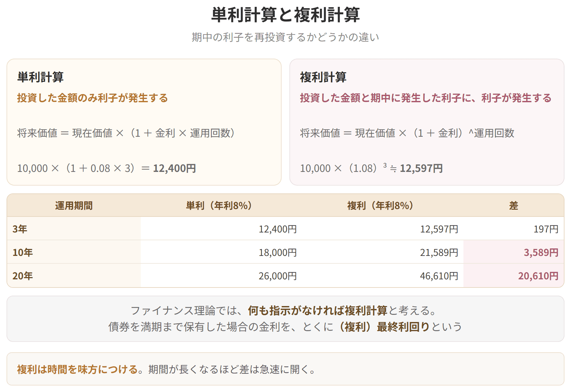The image size is (571, 392).
Task: Click the bold phrase 何も指示がなければ複利計算
Action: [318, 311]
